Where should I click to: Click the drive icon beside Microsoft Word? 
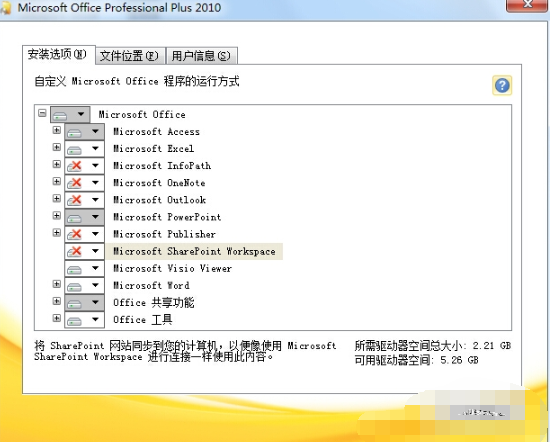pyautogui.click(x=74, y=287)
